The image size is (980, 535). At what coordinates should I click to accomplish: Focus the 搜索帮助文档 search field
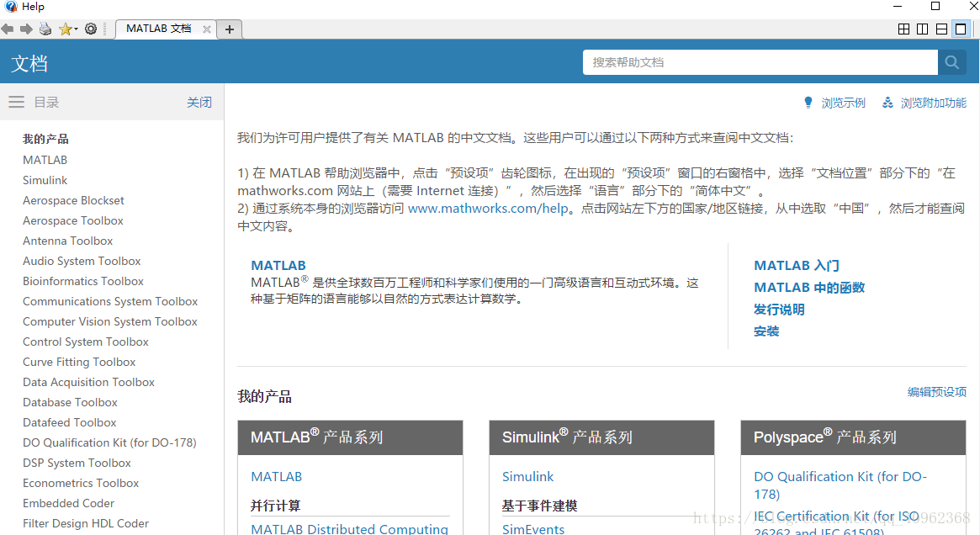click(760, 62)
